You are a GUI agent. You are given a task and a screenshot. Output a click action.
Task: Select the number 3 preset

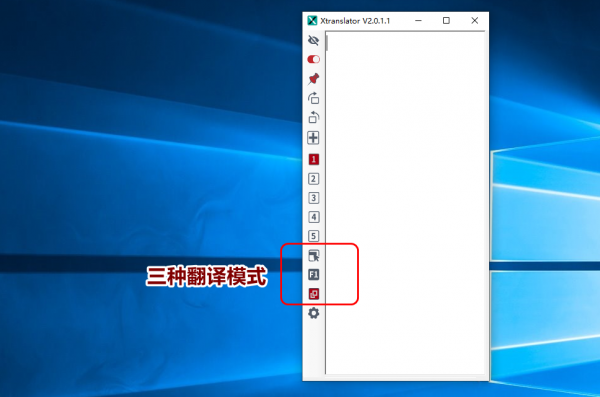pos(313,198)
